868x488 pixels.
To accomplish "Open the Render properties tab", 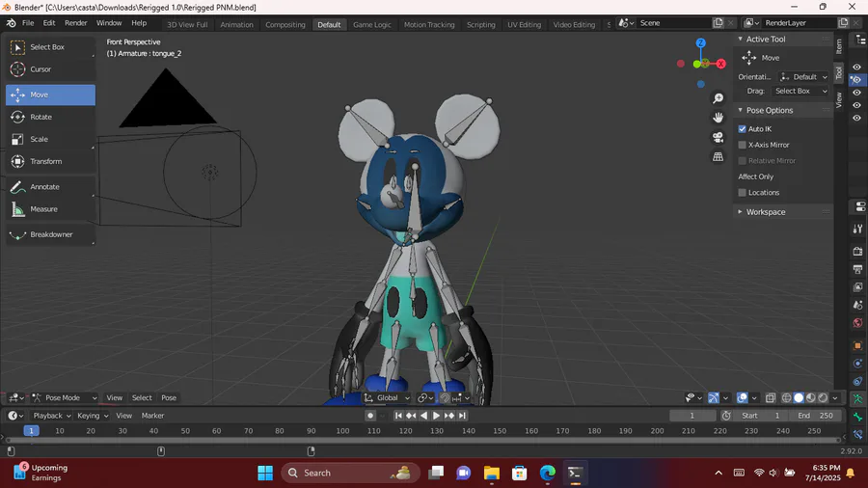I will pyautogui.click(x=857, y=251).
